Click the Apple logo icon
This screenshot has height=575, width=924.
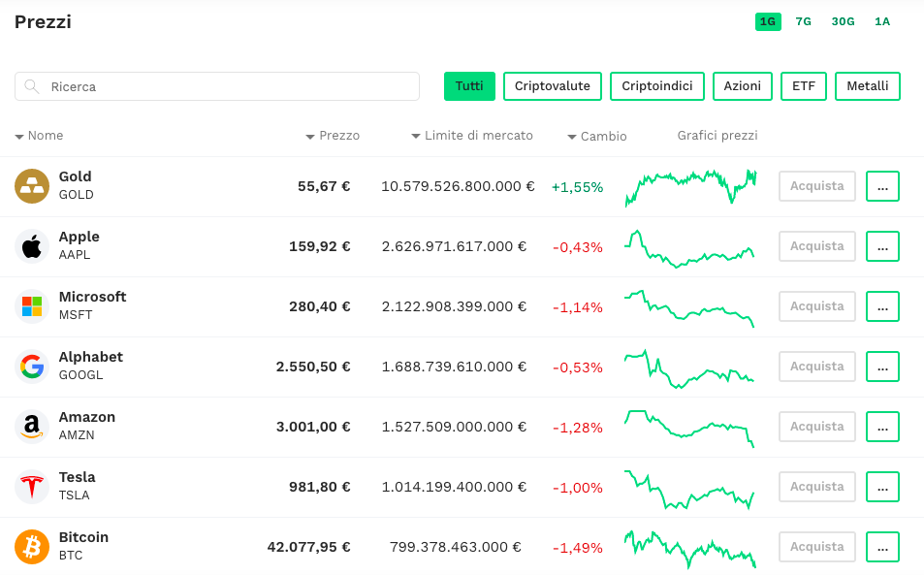point(32,246)
